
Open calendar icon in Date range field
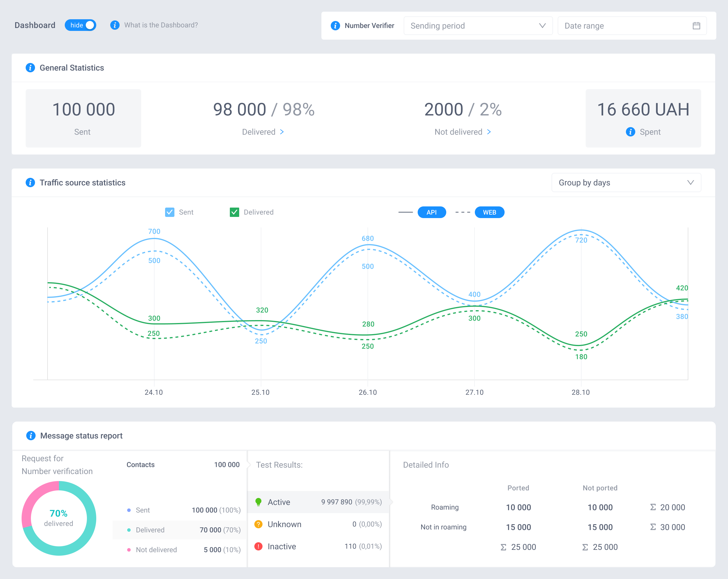point(696,26)
